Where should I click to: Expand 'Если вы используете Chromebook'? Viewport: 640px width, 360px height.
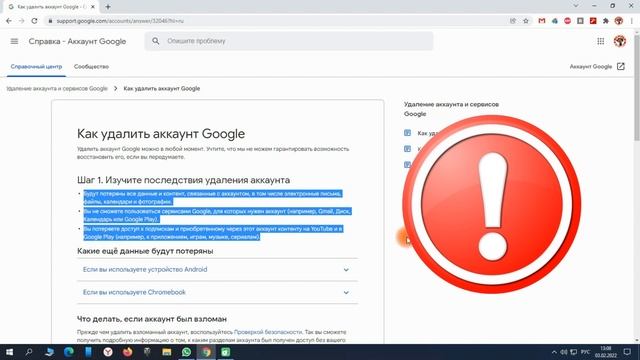[x=217, y=292]
